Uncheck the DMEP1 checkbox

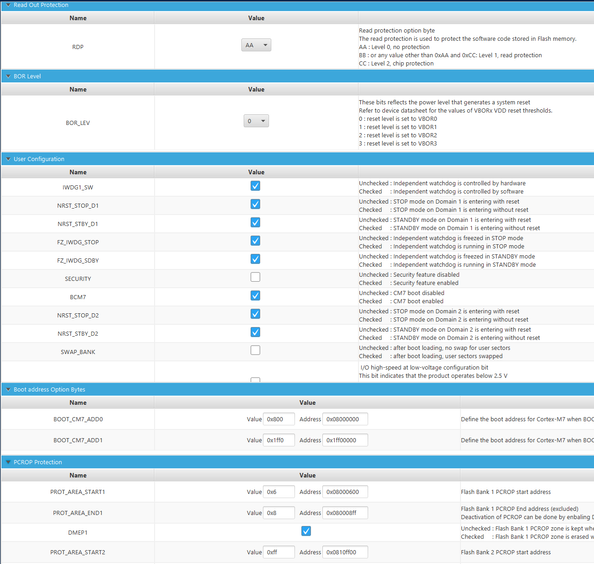(x=306, y=531)
